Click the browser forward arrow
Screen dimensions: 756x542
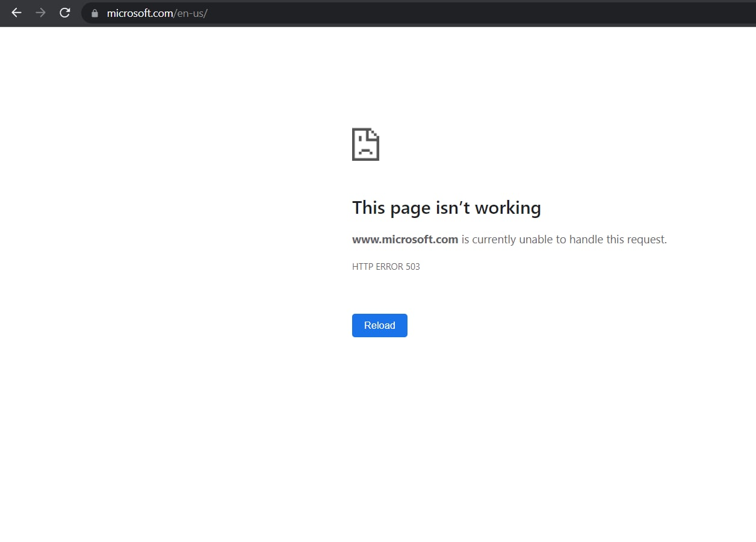(40, 13)
